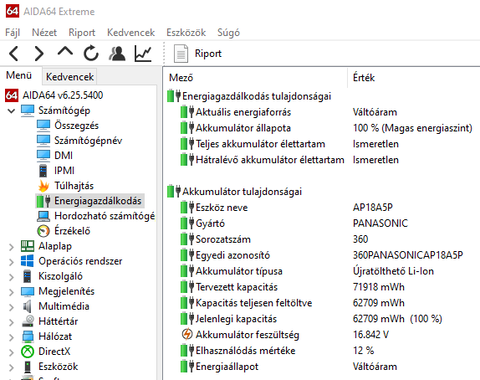Image resolution: width=480 pixels, height=380 pixels.
Task: Click the Riport document icon
Action: coord(181,54)
